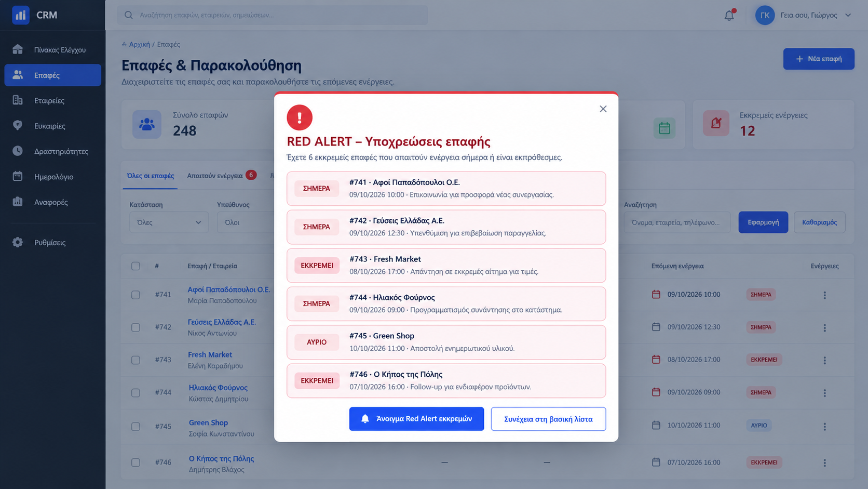Screen dimensions: 868x489
Task: Expand the user account menu chevron
Action: point(848,15)
